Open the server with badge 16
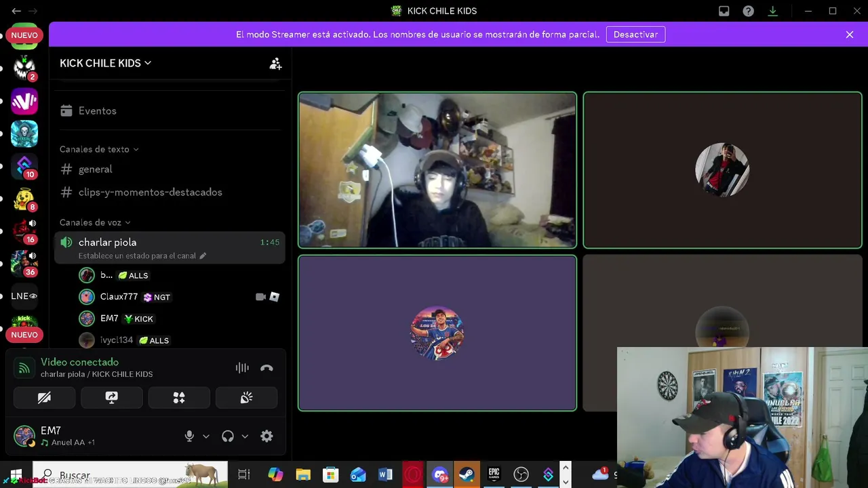 pos(24,231)
